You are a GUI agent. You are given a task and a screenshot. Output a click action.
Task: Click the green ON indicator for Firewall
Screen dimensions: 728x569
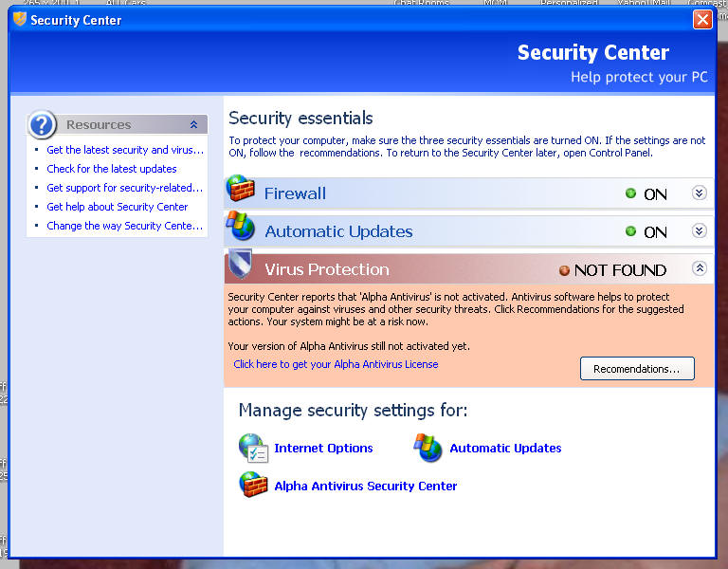coord(630,193)
